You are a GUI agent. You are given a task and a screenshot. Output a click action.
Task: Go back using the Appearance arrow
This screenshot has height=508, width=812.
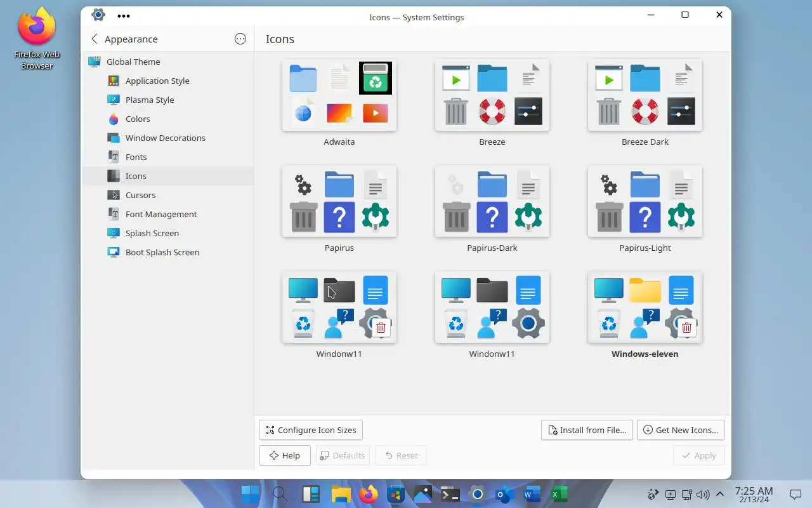coord(95,39)
